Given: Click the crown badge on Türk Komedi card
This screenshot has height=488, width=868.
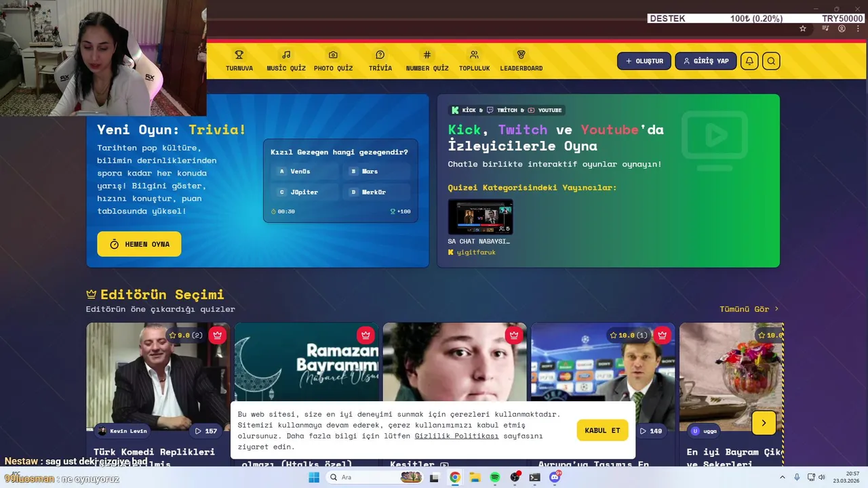Looking at the screenshot, I should point(217,335).
